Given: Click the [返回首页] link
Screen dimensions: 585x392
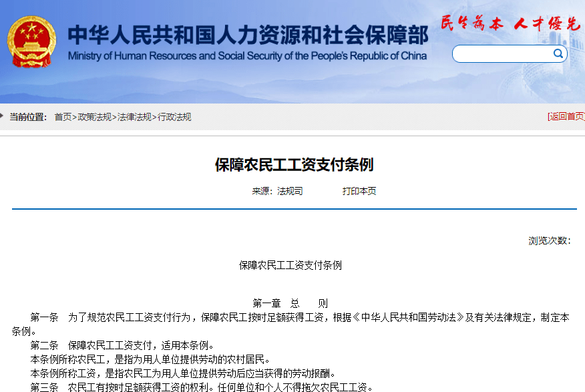Looking at the screenshot, I should [x=566, y=116].
